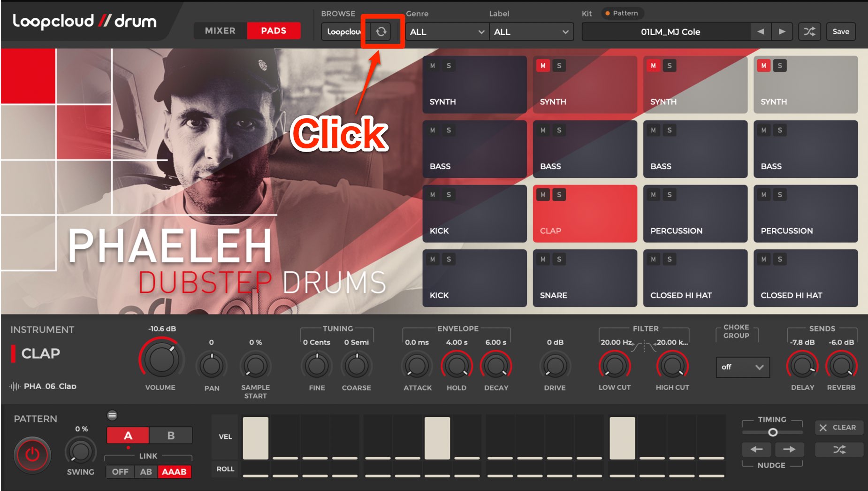Select the SNARE pad

click(585, 278)
